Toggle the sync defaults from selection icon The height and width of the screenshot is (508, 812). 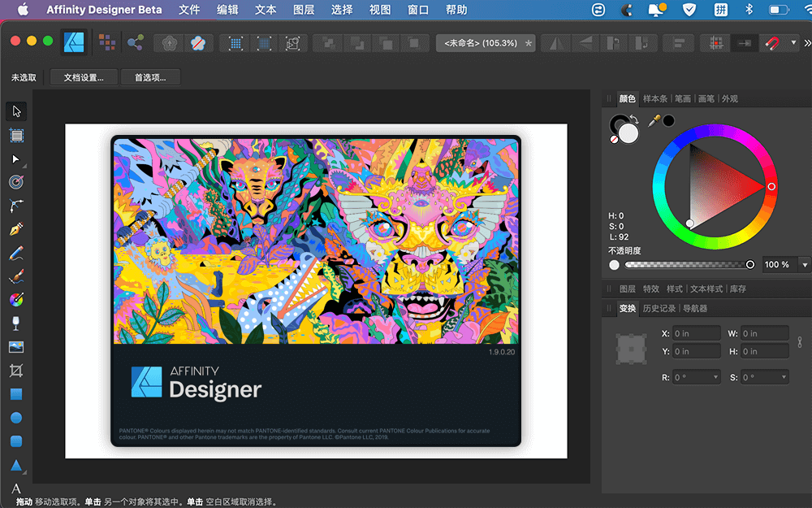coord(170,43)
